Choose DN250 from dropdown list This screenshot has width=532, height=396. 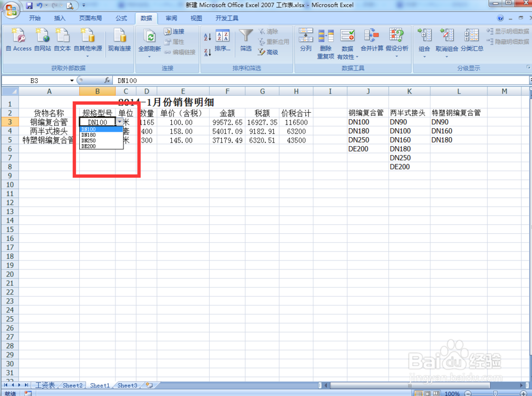[x=101, y=140]
